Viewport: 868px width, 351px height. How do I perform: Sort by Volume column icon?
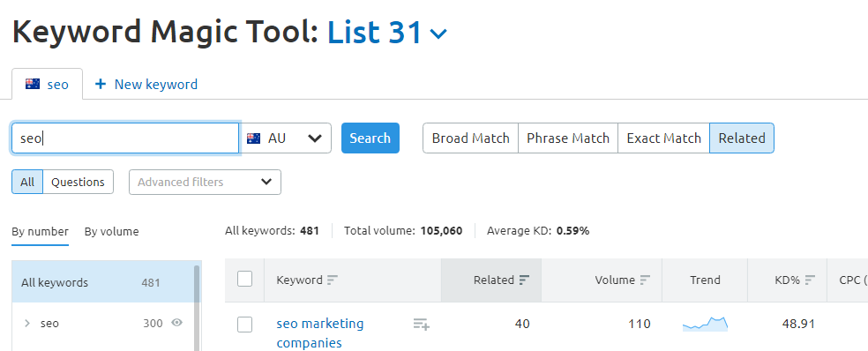(x=645, y=280)
